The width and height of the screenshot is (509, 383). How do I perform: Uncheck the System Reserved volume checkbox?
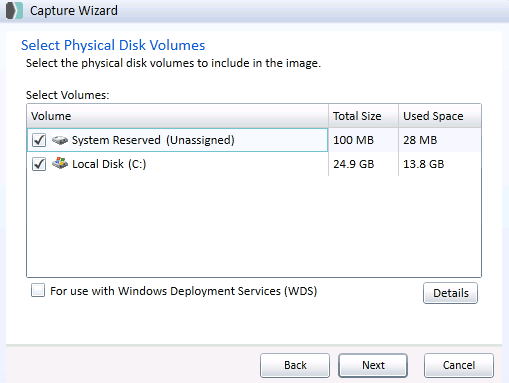pyautogui.click(x=39, y=140)
